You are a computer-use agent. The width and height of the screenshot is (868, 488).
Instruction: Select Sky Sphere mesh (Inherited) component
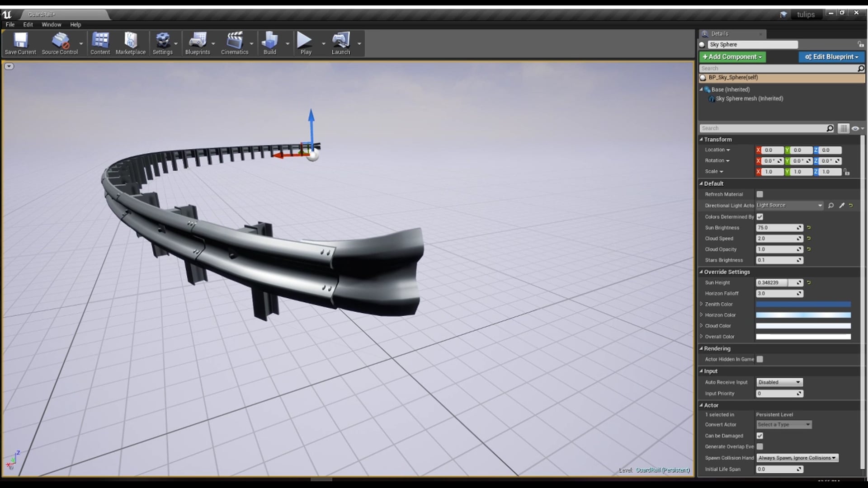749,99
